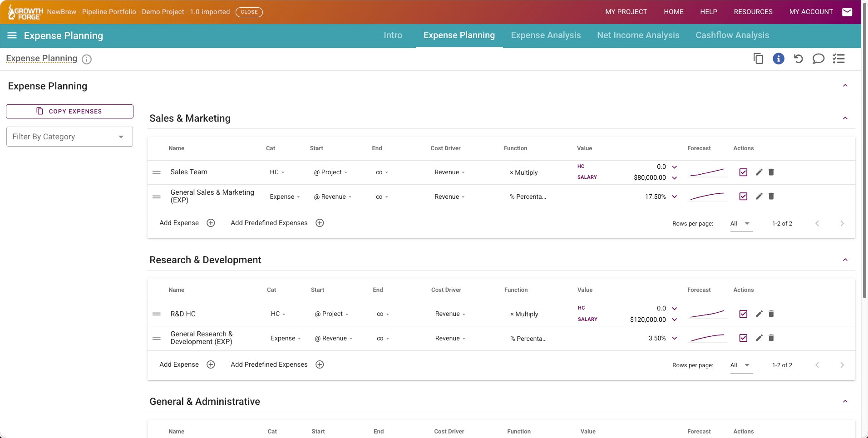Click the copy page icon in toolbar
Image resolution: width=868 pixels, height=438 pixels.
pos(758,59)
